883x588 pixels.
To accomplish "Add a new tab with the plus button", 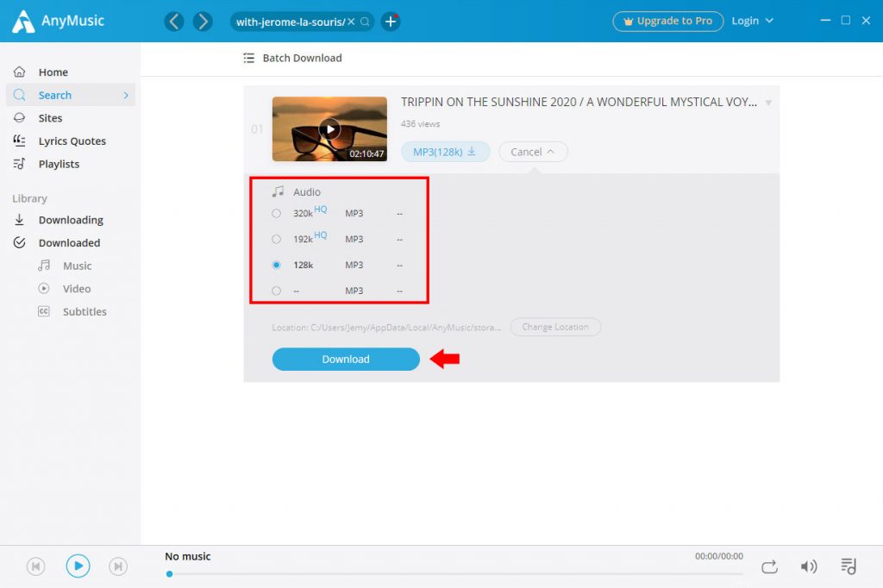I will click(x=391, y=22).
